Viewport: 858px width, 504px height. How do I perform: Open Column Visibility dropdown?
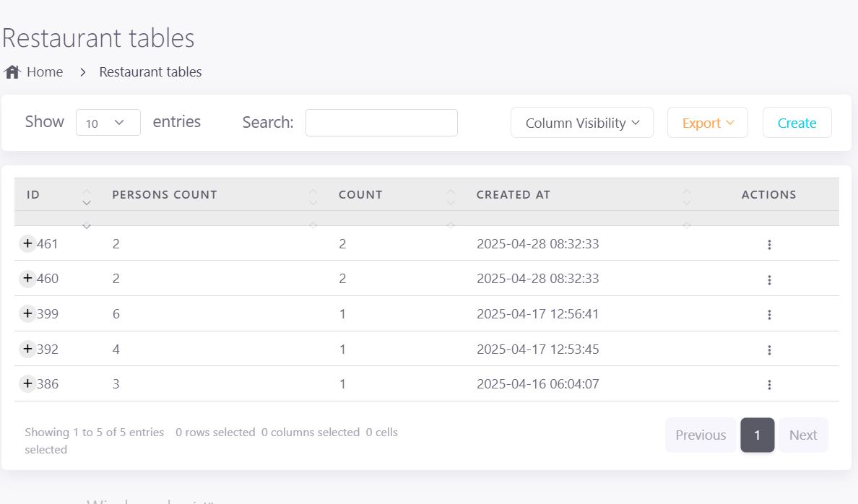pyautogui.click(x=581, y=123)
